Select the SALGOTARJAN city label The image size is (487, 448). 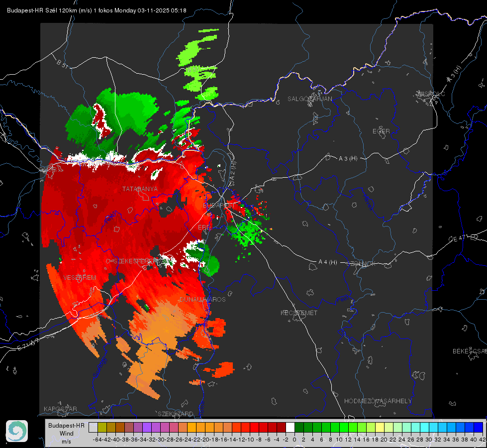[x=309, y=99]
